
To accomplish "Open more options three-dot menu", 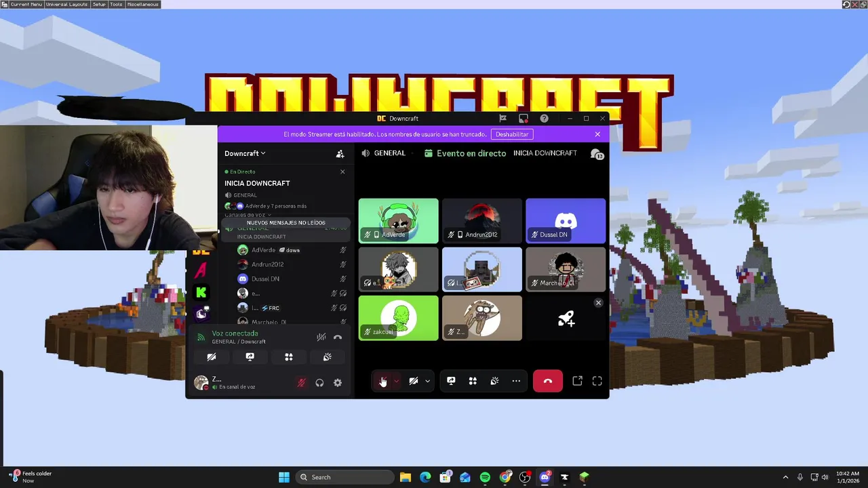I will coord(516,381).
